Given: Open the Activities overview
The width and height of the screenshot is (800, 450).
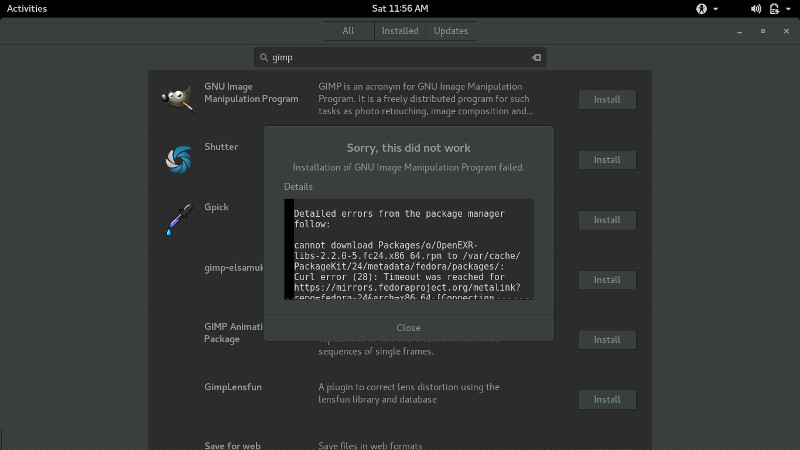Looking at the screenshot, I should click(27, 9).
